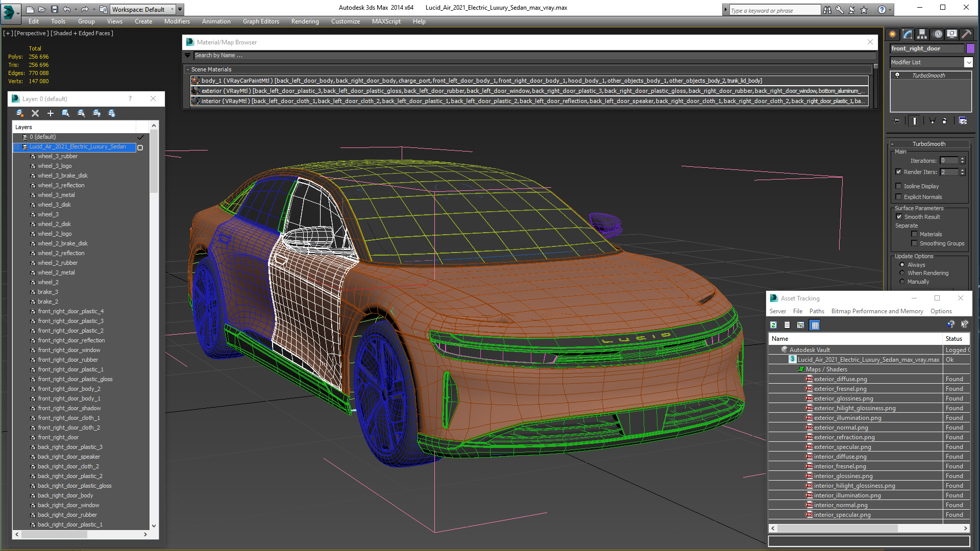Select the When Rendering update option
This screenshot has width=980, height=551.
(902, 273)
